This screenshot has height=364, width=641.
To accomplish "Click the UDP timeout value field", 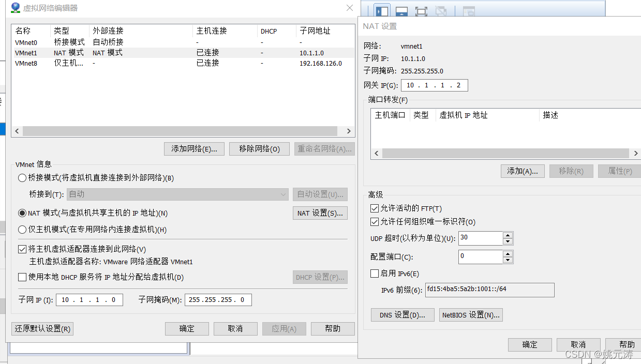I will coord(481,238).
